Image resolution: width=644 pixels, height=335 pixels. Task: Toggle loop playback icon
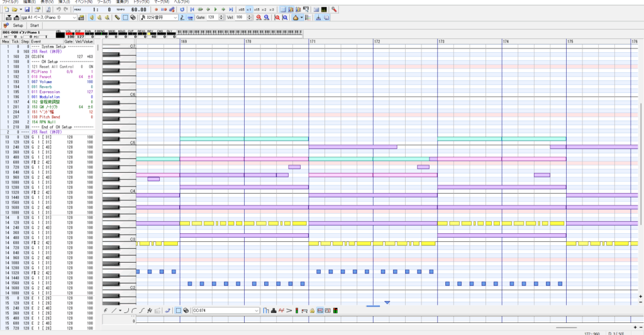click(x=182, y=9)
